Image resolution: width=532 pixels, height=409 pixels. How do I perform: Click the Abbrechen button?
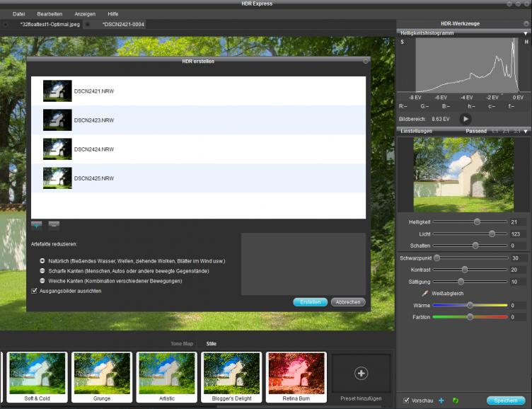(348, 302)
